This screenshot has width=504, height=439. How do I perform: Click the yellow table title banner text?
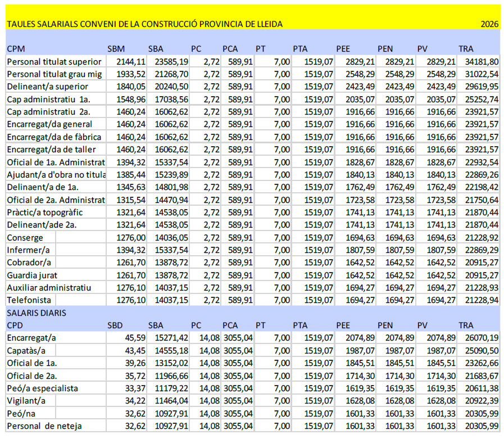[x=144, y=24]
